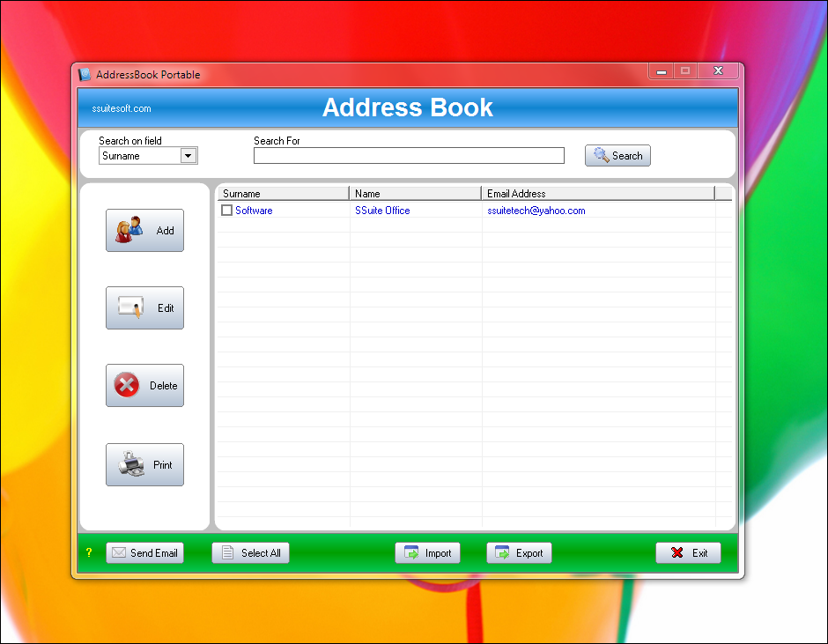The height and width of the screenshot is (644, 828).
Task: Click the Add contact icon button
Action: [x=144, y=231]
